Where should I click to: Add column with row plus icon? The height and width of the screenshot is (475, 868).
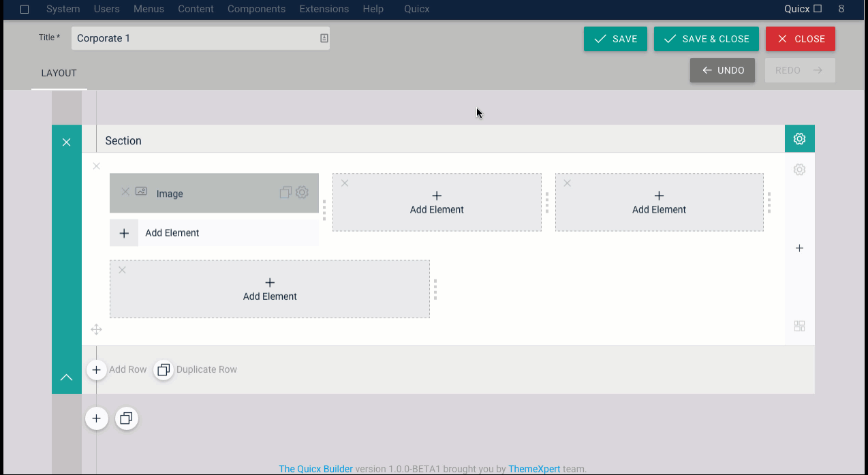[x=799, y=248]
